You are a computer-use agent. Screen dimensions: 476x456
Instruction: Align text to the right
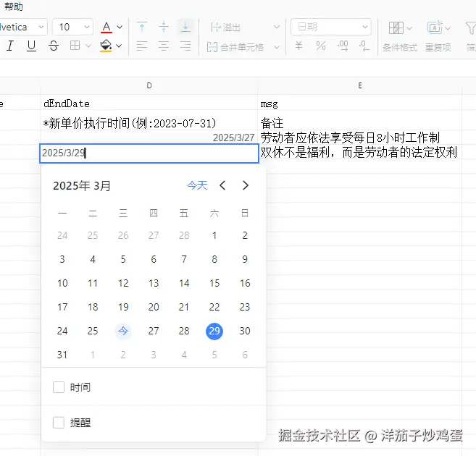185,46
